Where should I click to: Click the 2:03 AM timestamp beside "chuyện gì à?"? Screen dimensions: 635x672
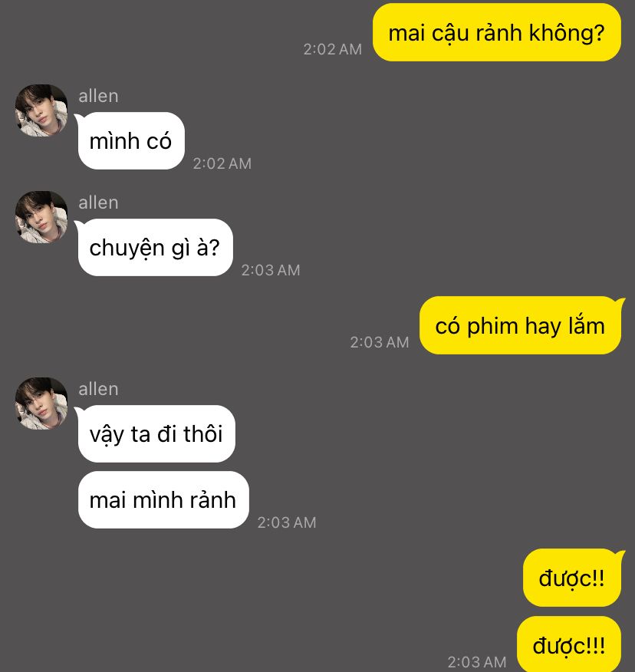click(271, 271)
